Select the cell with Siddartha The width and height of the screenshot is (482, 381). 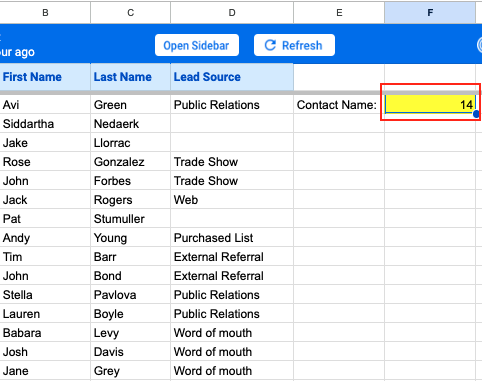[x=45, y=124]
